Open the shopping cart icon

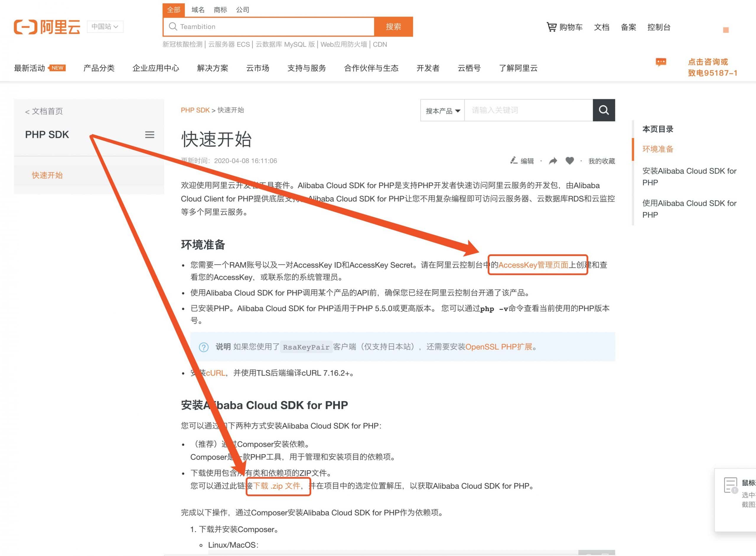pos(551,27)
